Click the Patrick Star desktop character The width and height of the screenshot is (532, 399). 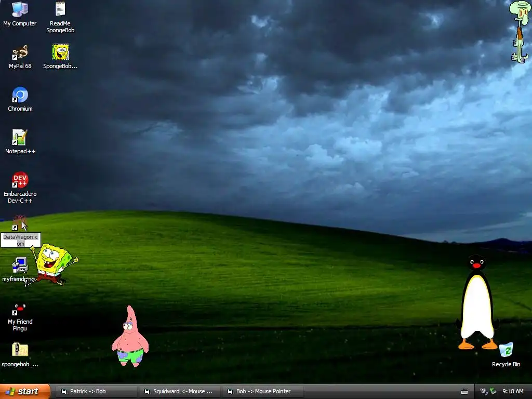[x=130, y=336]
